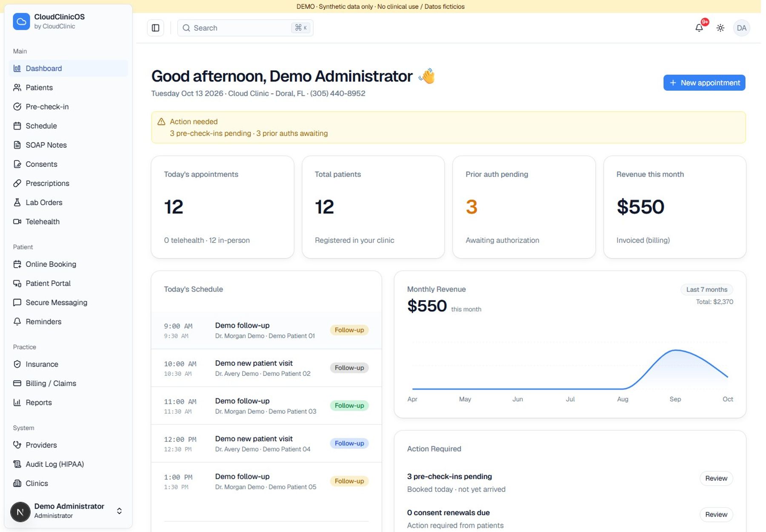Open the Patients menu item

(x=68, y=87)
